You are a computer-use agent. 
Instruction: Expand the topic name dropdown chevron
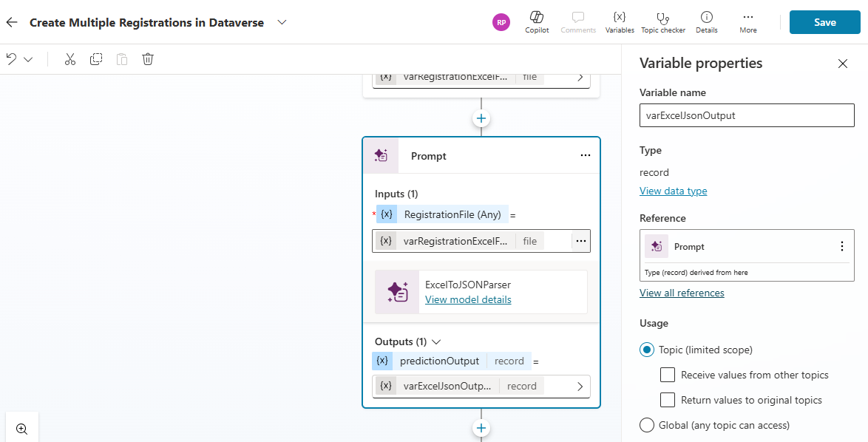tap(282, 22)
